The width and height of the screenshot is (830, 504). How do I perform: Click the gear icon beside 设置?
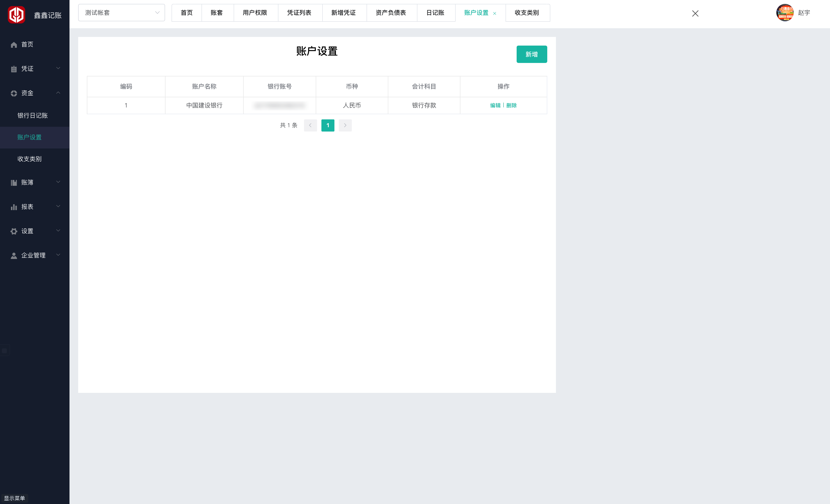tap(14, 231)
